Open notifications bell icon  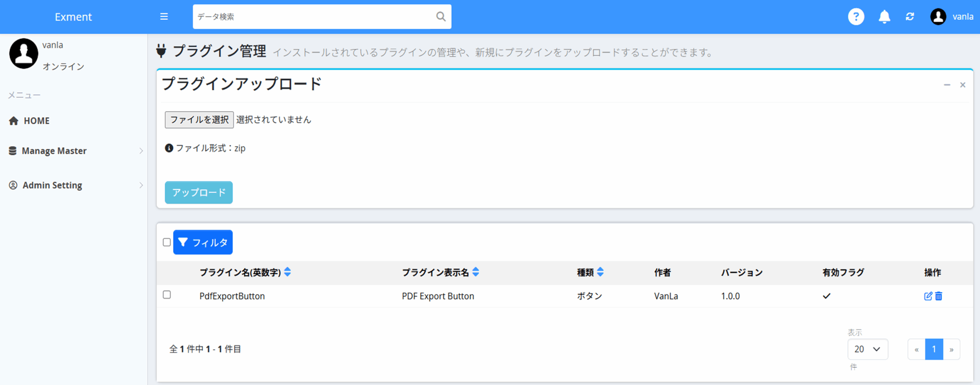click(x=884, y=16)
